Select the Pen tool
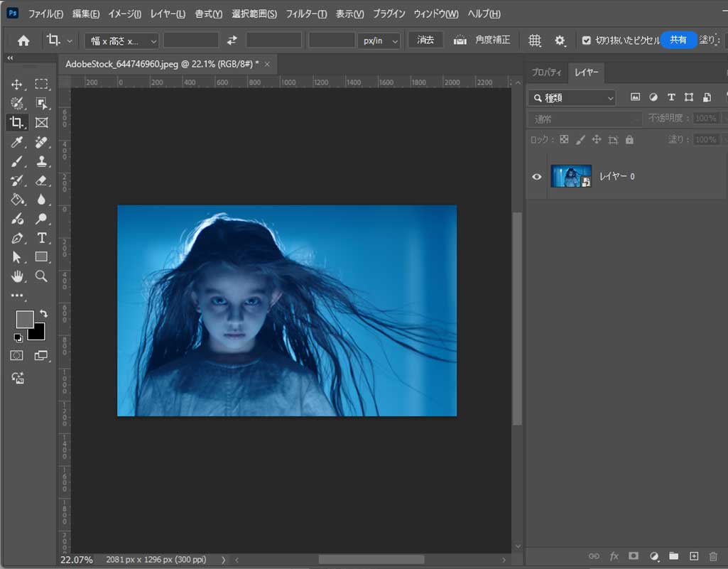 16,238
